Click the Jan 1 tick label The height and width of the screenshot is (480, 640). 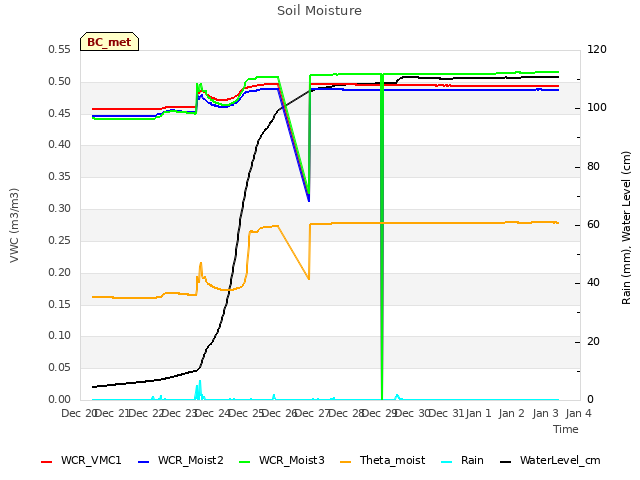coord(478,413)
